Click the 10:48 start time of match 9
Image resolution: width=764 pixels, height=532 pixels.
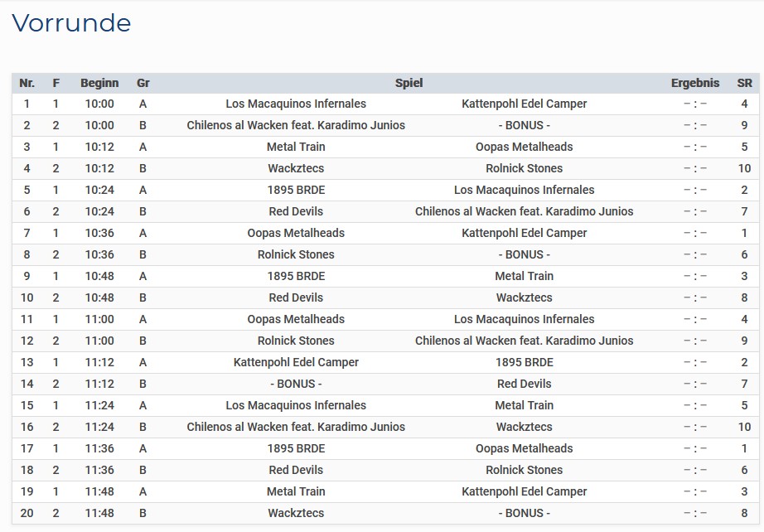click(x=99, y=276)
